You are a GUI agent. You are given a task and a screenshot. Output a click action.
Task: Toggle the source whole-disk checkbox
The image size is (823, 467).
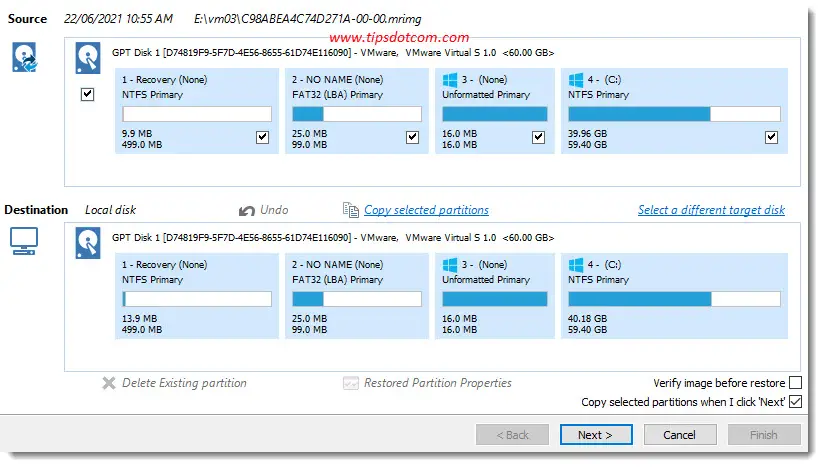click(88, 94)
